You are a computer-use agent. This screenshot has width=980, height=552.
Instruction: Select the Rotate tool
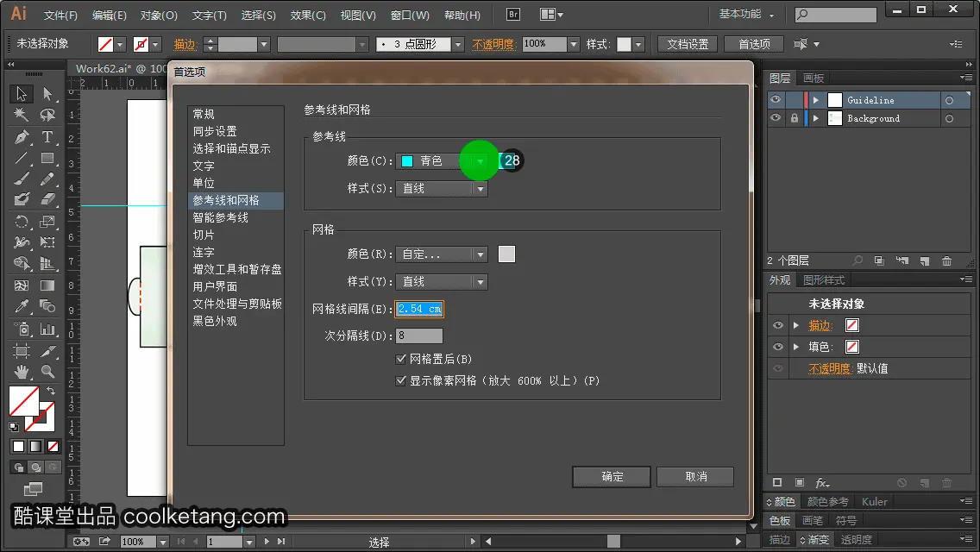pos(22,222)
